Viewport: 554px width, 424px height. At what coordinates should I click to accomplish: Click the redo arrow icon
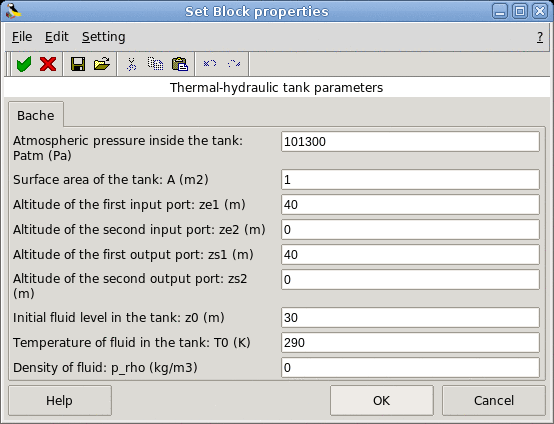(x=234, y=64)
